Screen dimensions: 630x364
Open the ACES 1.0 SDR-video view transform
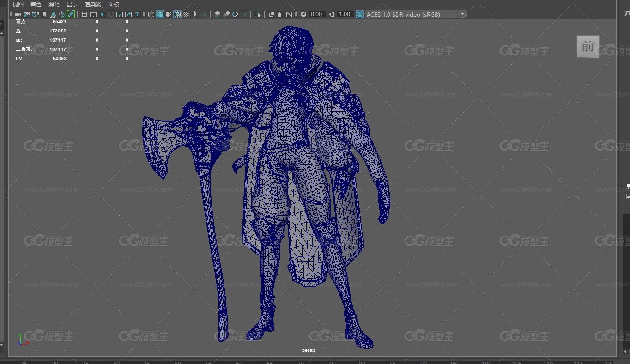411,14
